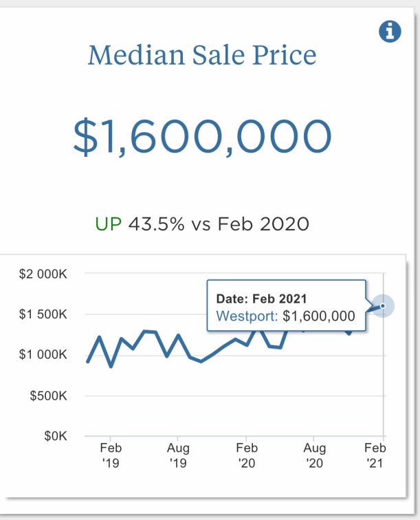Click the info icon beside Median Sale Price
This screenshot has height=520, width=420.
point(390,32)
